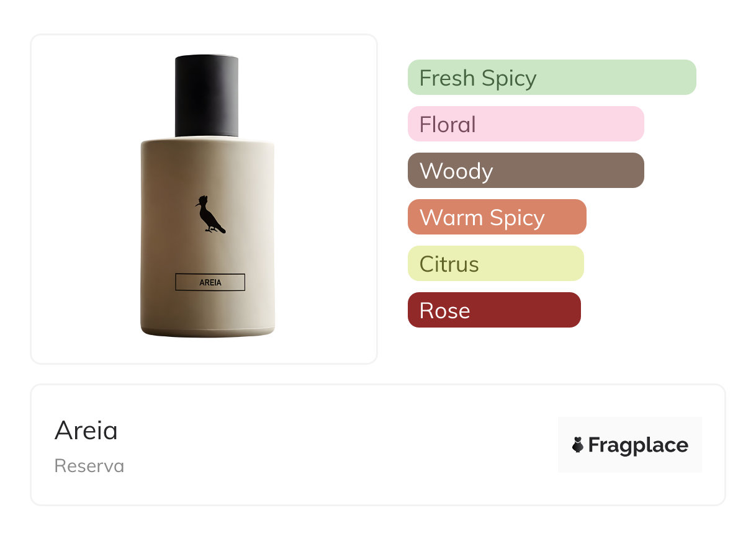
Task: Open the Areia perfume title
Action: click(x=86, y=431)
